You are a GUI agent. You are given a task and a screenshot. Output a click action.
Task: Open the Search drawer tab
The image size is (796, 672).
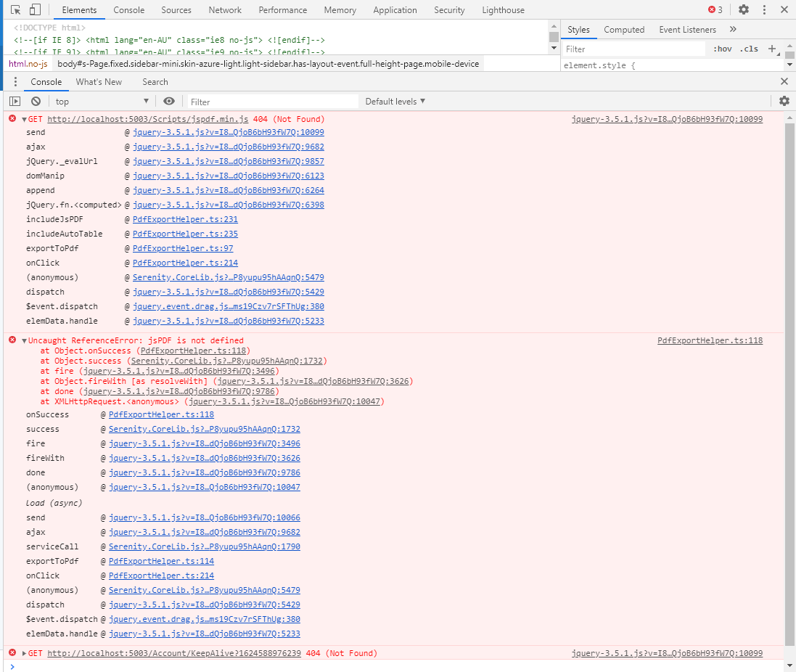[155, 82]
